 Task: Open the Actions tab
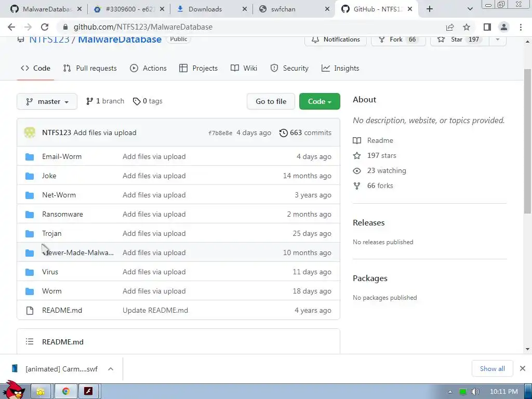click(148, 68)
